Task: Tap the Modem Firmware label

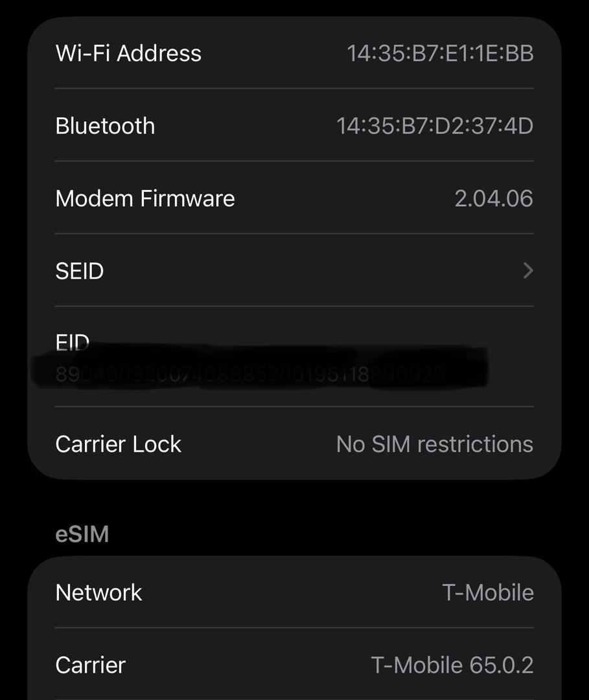Action: tap(145, 198)
